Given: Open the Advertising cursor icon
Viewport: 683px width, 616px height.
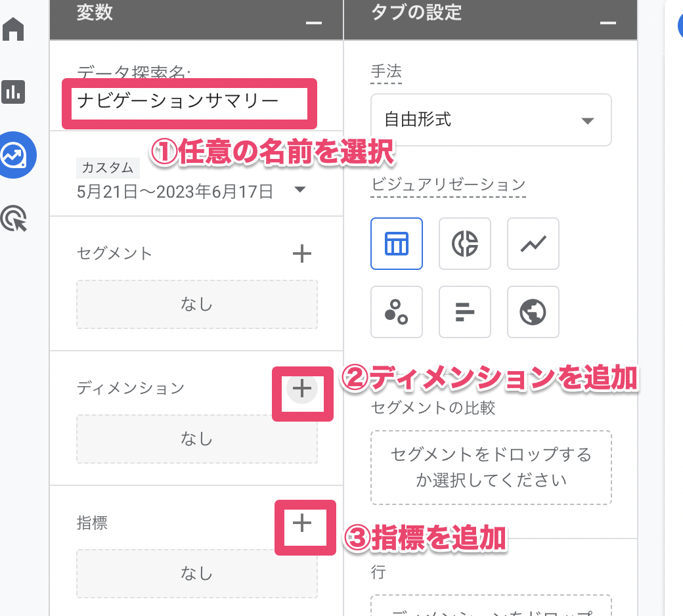Looking at the screenshot, I should point(14,219).
